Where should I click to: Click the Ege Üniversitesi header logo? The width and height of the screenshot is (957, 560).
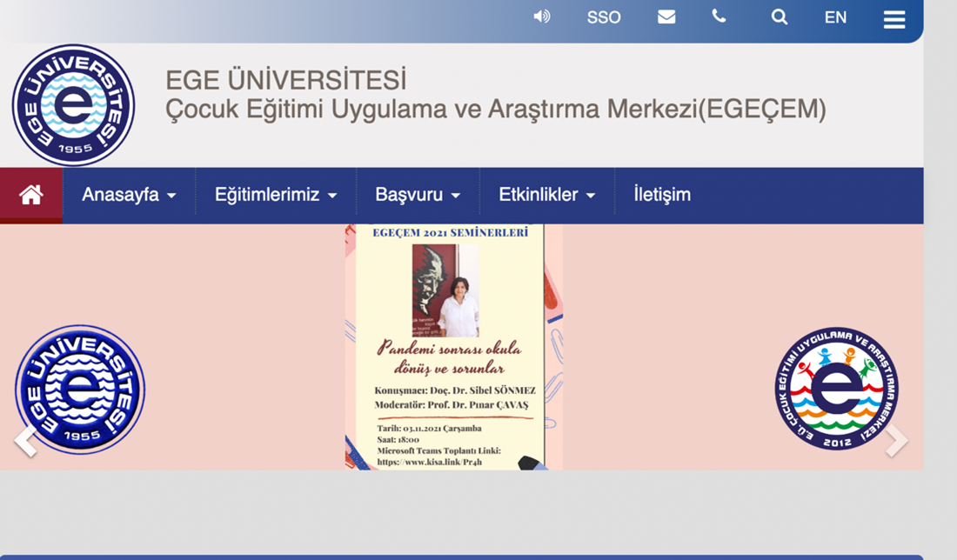click(x=73, y=105)
